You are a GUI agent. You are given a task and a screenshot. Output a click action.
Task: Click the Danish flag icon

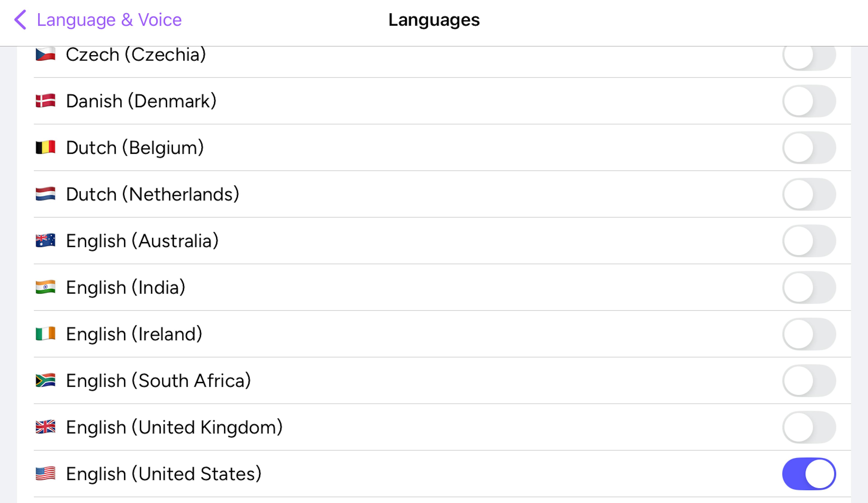pos(45,101)
